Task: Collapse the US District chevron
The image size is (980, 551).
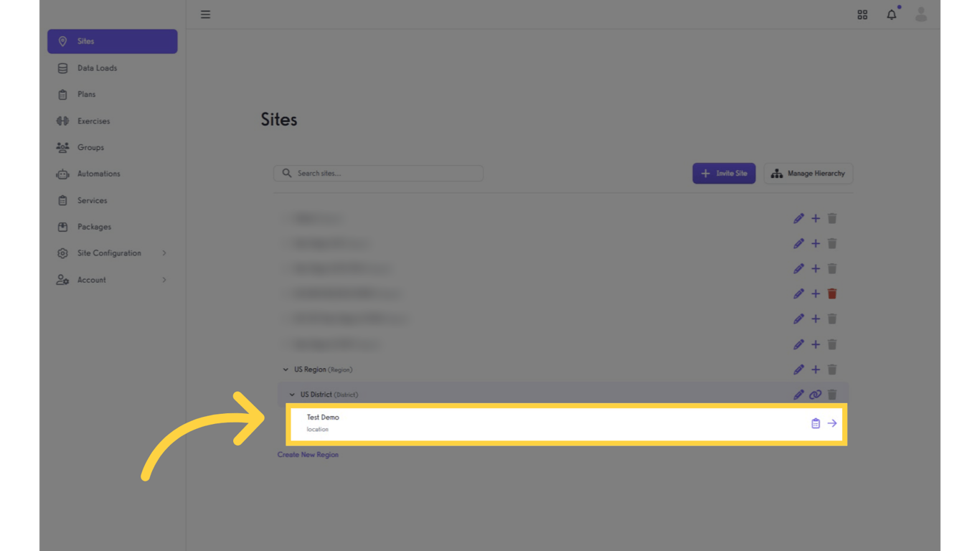Action: click(292, 395)
